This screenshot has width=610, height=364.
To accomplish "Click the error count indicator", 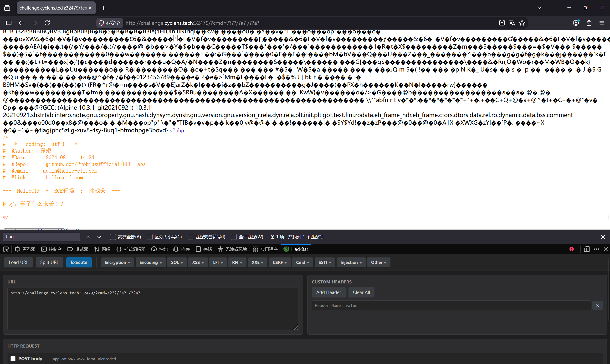I will pyautogui.click(x=573, y=249).
